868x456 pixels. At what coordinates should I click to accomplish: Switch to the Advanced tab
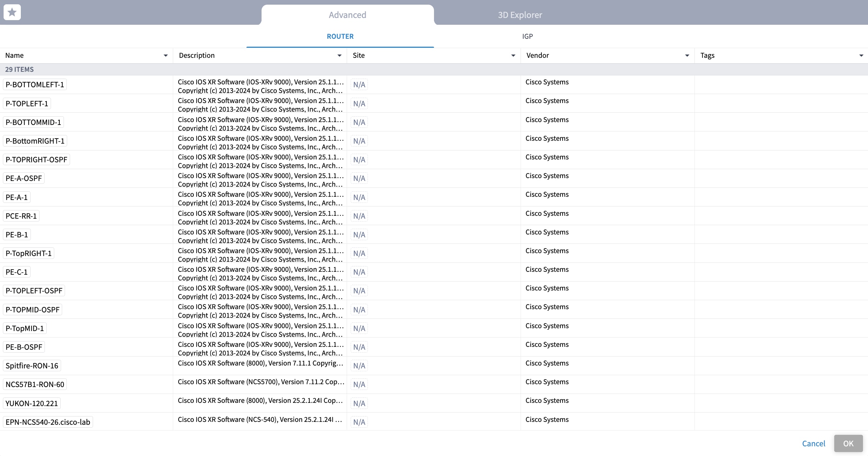[x=347, y=15]
